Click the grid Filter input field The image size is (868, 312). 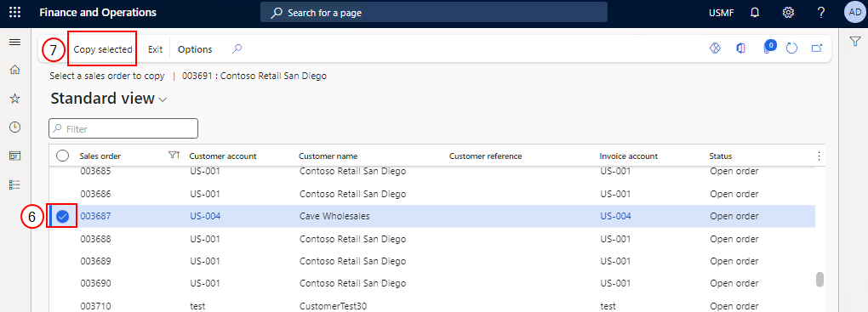[123, 128]
